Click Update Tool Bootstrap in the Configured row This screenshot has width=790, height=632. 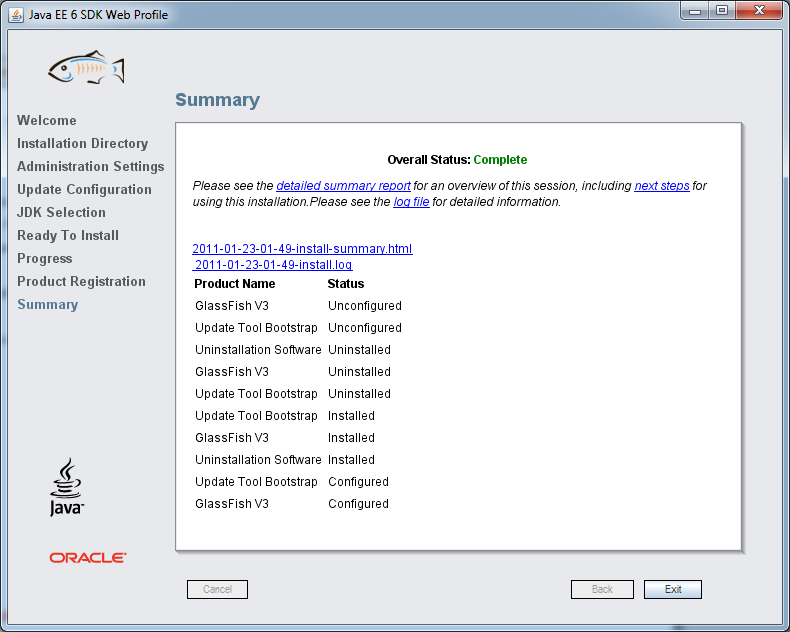pos(256,482)
